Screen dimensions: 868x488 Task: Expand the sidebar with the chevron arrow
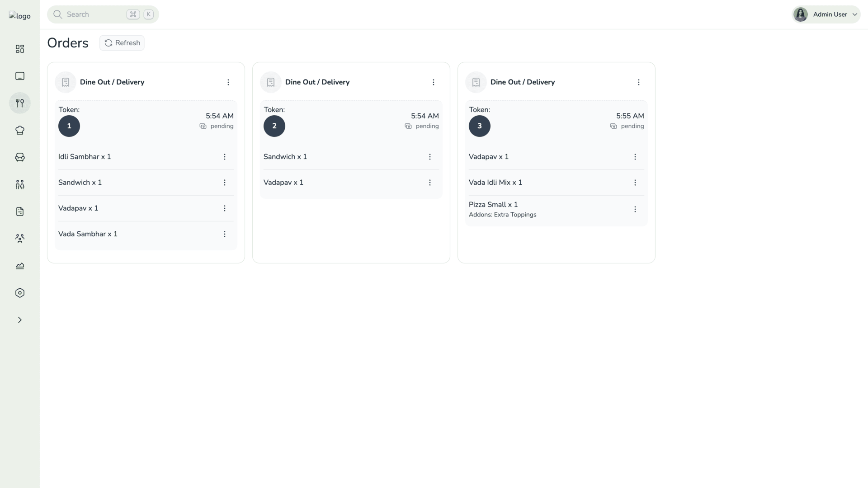pos(20,320)
